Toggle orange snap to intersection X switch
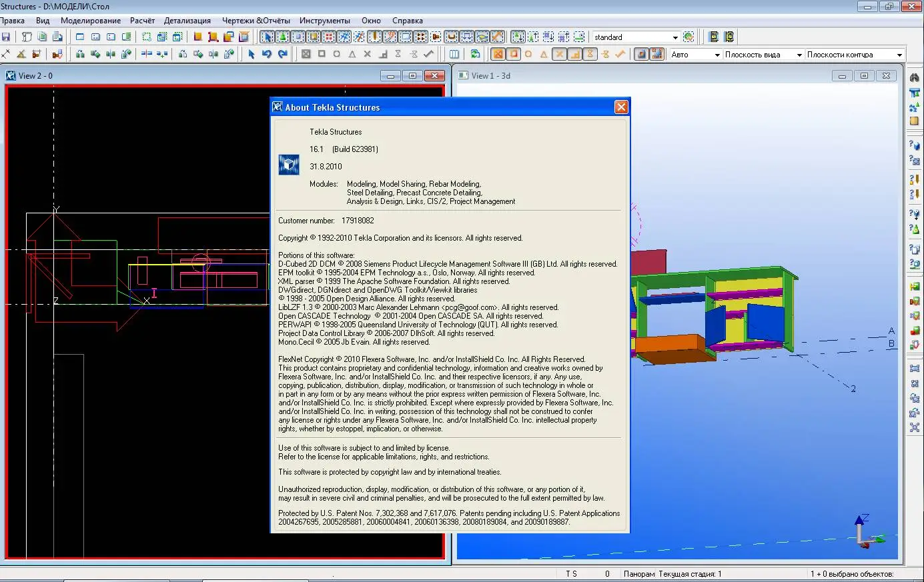924x582 pixels. [x=559, y=54]
